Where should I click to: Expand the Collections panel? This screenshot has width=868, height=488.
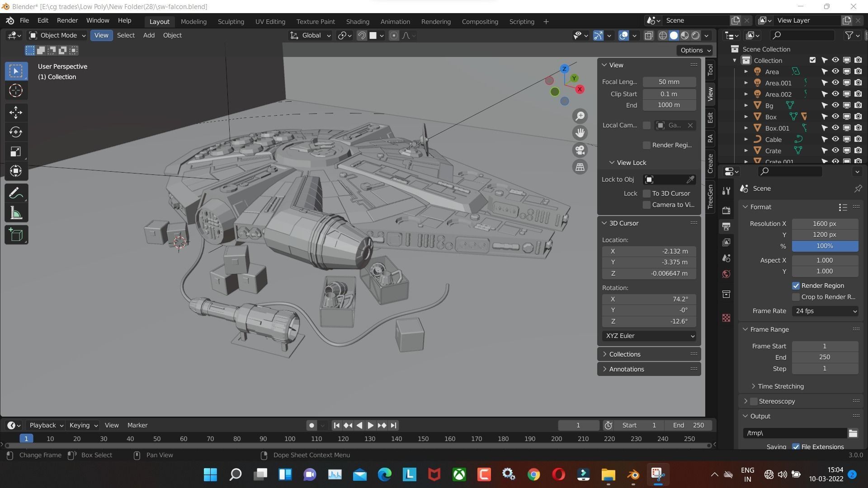coord(624,354)
